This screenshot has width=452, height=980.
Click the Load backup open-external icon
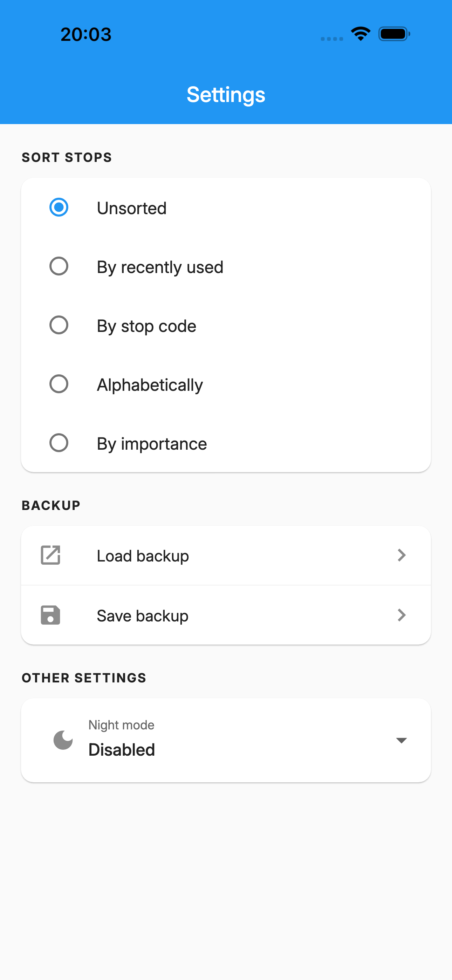[x=50, y=555]
